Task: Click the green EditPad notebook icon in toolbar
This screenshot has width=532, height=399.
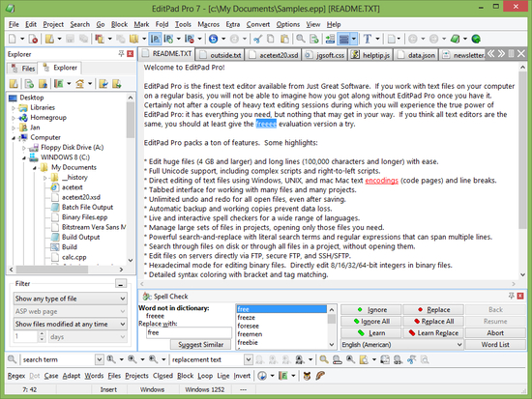Action: pyautogui.click(x=455, y=39)
